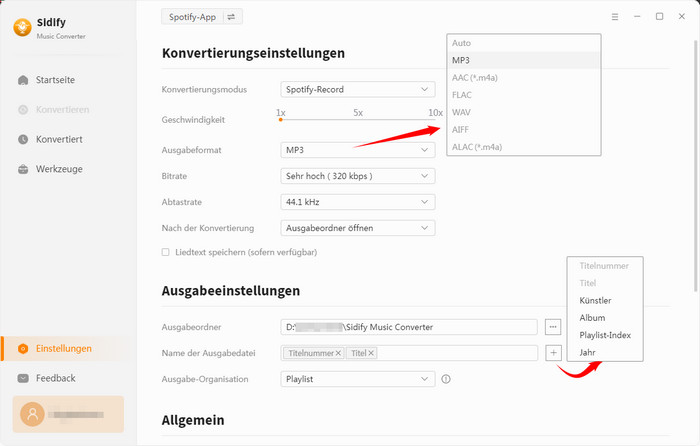
Task: Choose FLAC format option
Action: [524, 95]
